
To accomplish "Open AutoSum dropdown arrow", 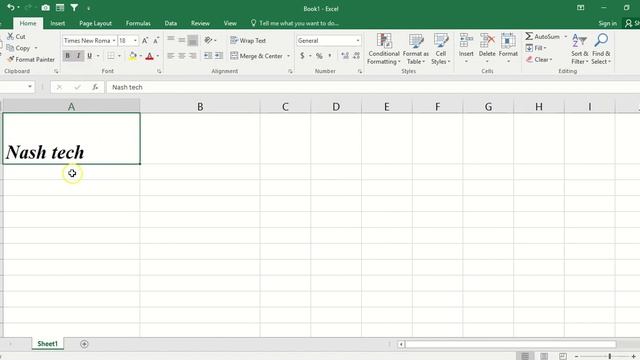I will coord(566,36).
